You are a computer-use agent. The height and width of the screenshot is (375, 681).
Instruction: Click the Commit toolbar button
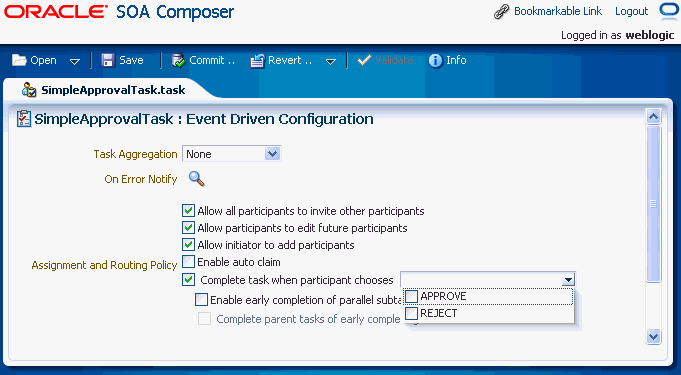pyautogui.click(x=203, y=60)
